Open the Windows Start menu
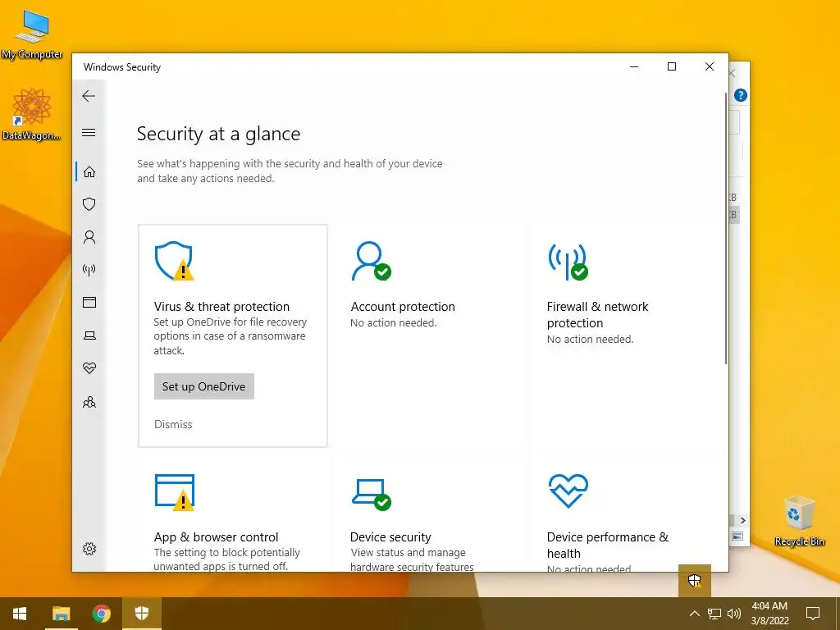Screen dimensions: 840x630 pyautogui.click(x=20, y=614)
